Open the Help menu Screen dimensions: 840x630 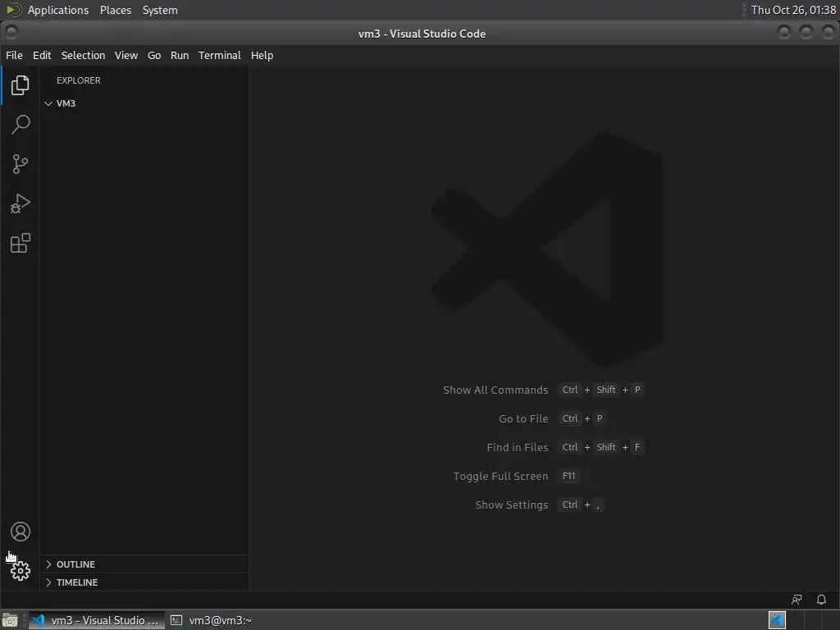tap(262, 55)
